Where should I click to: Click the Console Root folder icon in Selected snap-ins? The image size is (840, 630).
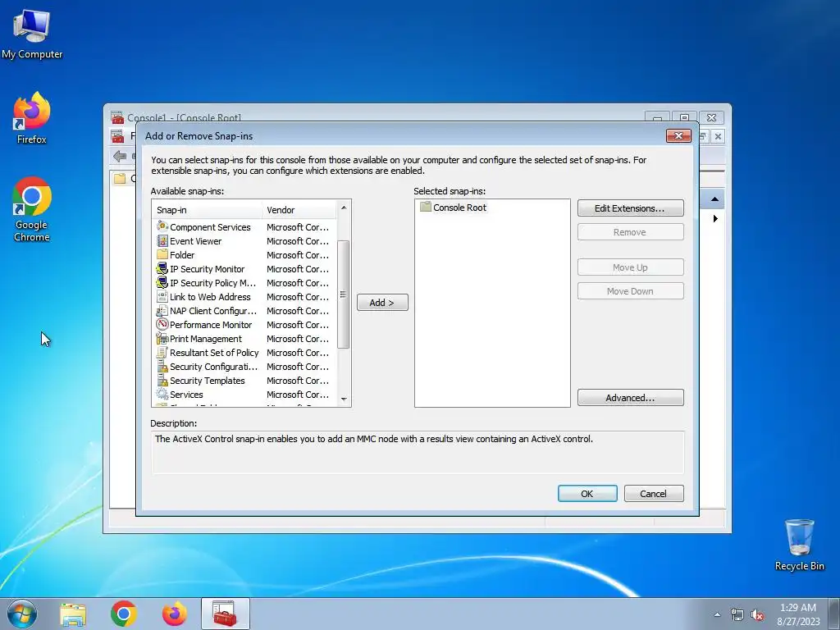coord(426,207)
